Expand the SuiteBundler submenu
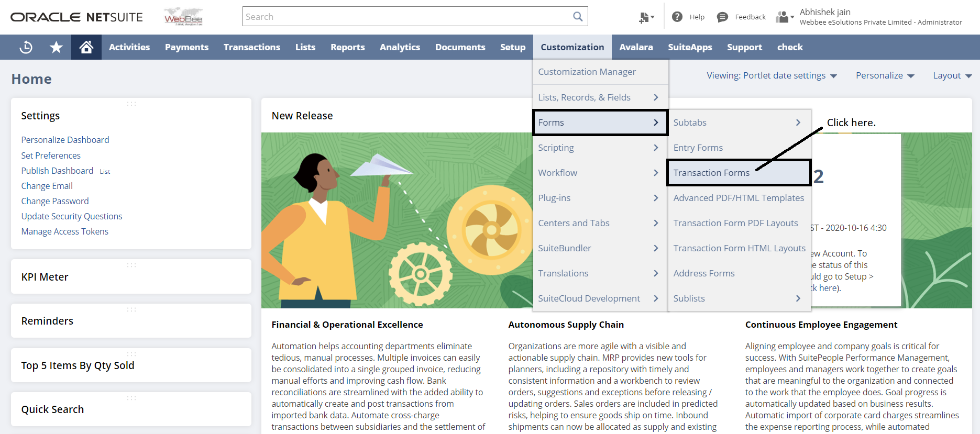The width and height of the screenshot is (980, 434). point(601,248)
